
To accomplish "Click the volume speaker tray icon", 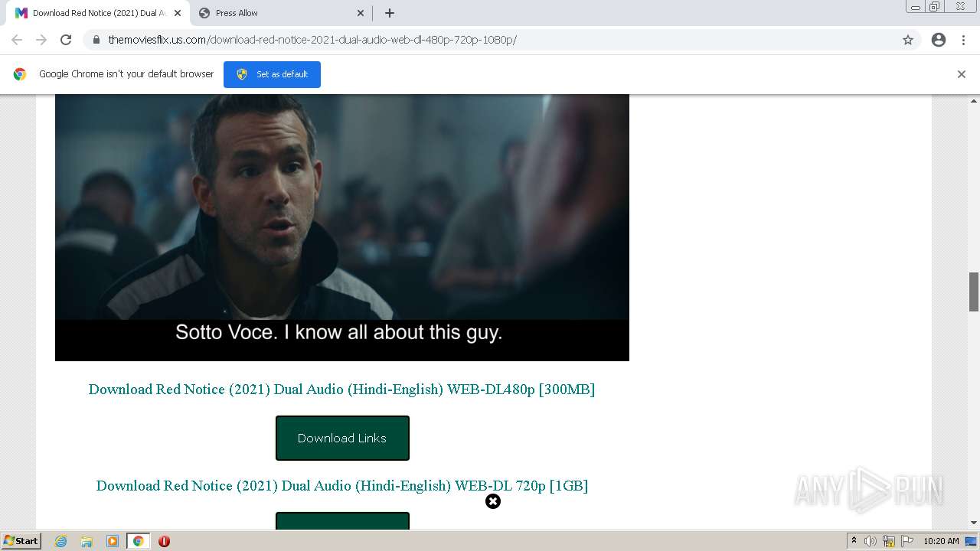I will (871, 541).
